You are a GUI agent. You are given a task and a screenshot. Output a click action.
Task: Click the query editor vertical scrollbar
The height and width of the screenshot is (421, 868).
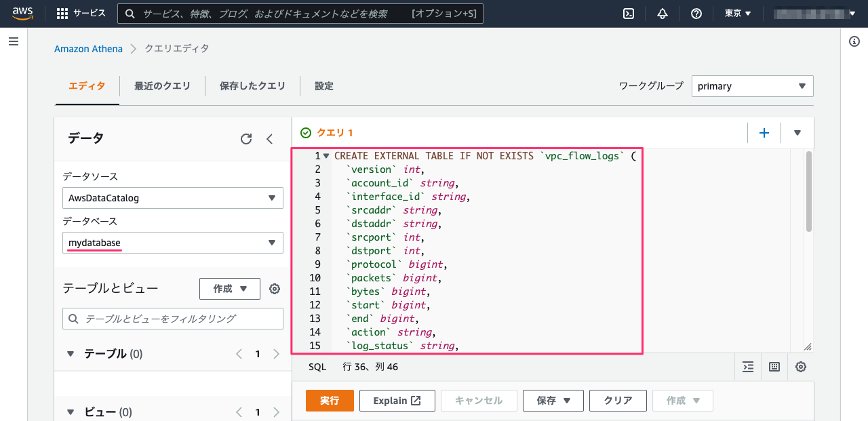[x=808, y=193]
